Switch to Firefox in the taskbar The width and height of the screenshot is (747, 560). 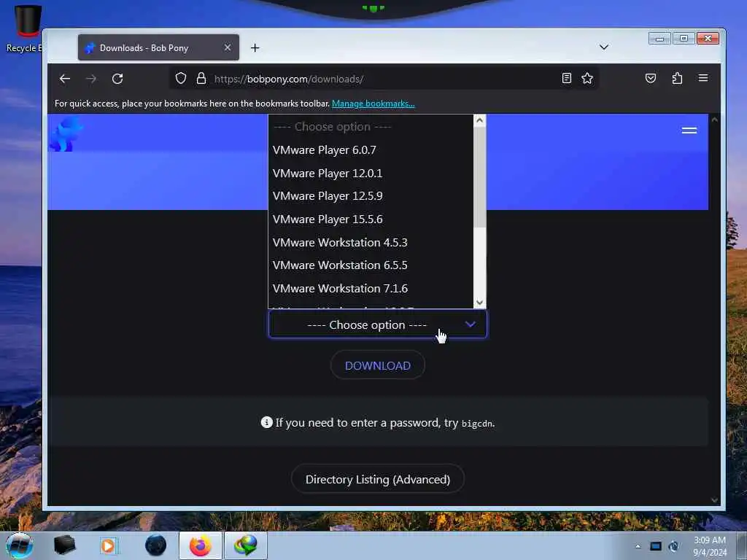point(201,545)
